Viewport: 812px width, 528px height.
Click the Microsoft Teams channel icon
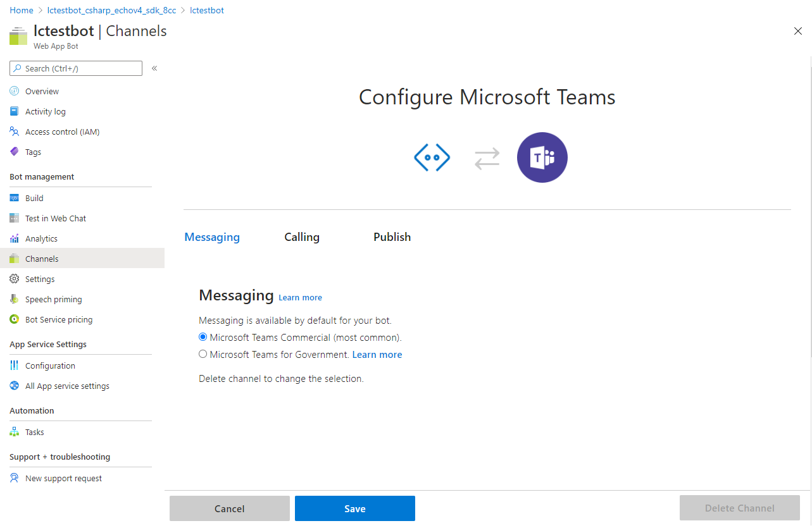(x=542, y=157)
